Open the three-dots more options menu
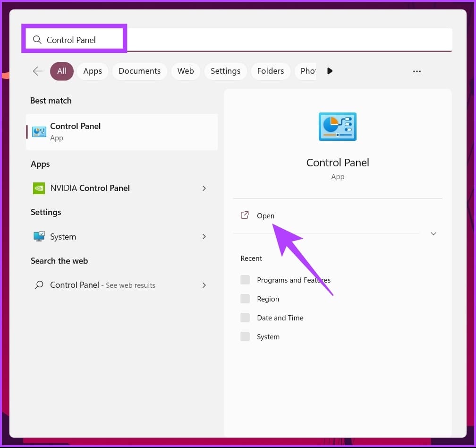Viewport: 476px width, 448px height. (x=417, y=71)
